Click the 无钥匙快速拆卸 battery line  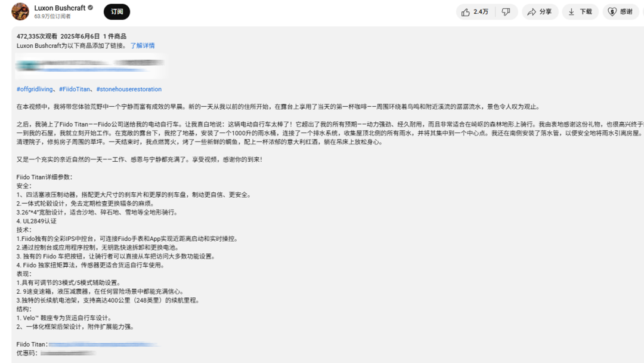98,248
